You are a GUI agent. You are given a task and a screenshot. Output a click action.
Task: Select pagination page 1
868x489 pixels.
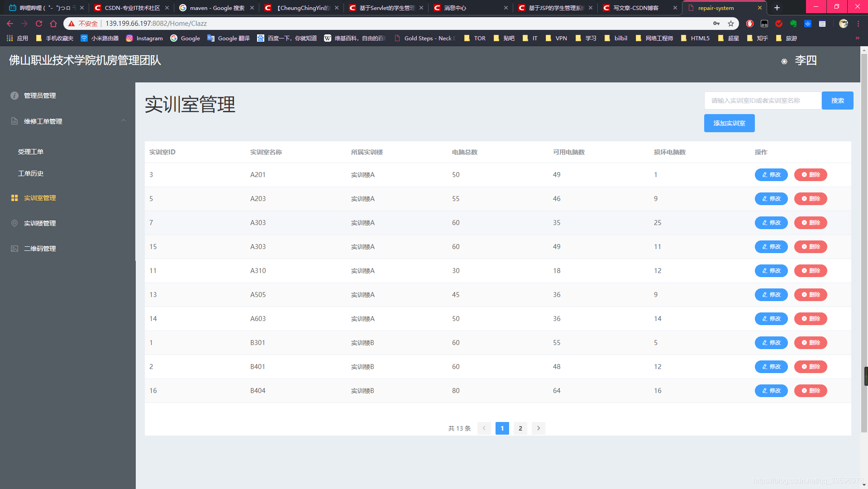pos(502,428)
